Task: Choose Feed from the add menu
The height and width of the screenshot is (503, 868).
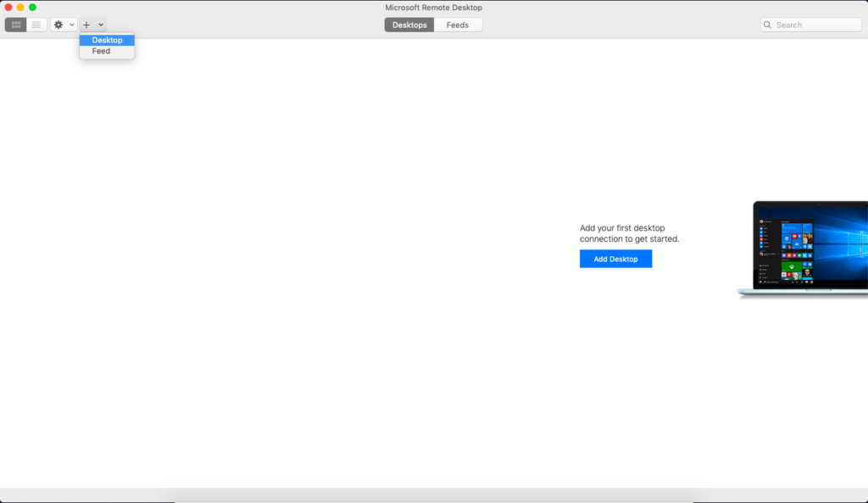Action: click(107, 51)
